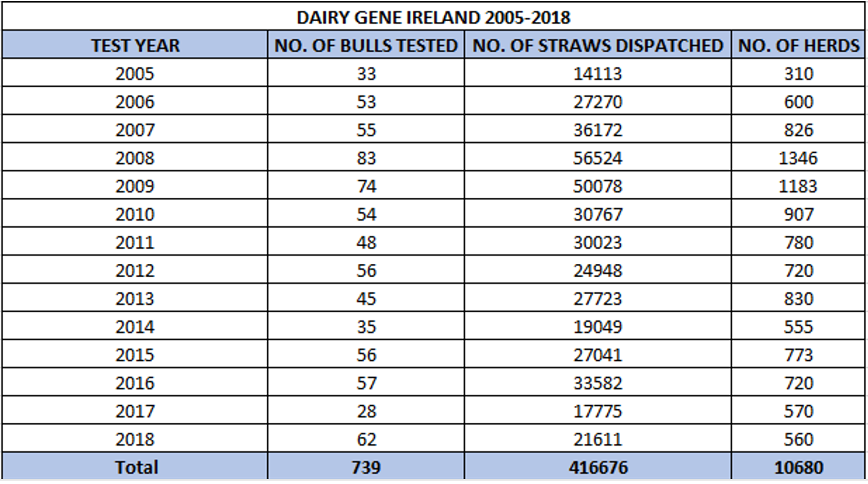
Task: Click the table title Dairy Gene Ireland 2005-2018
Action: [433, 17]
